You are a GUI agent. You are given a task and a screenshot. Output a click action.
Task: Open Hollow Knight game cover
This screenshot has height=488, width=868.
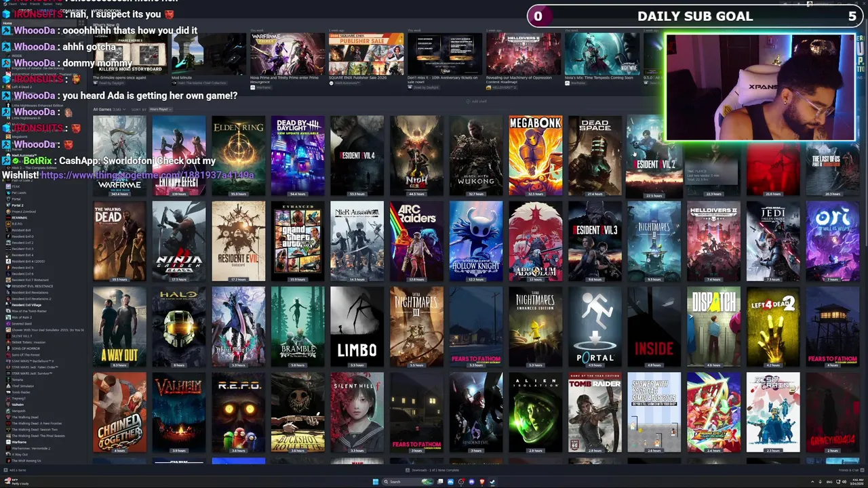coord(476,241)
